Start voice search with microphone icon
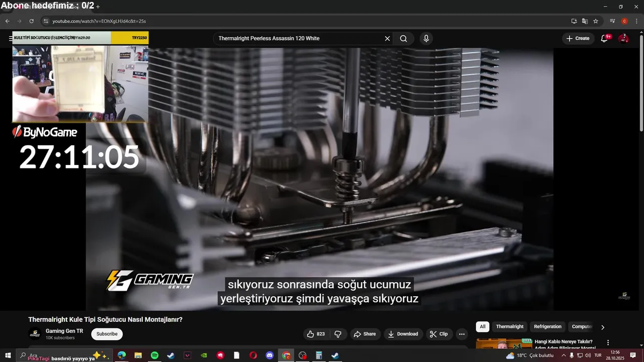The width and height of the screenshot is (644, 362). (426, 38)
